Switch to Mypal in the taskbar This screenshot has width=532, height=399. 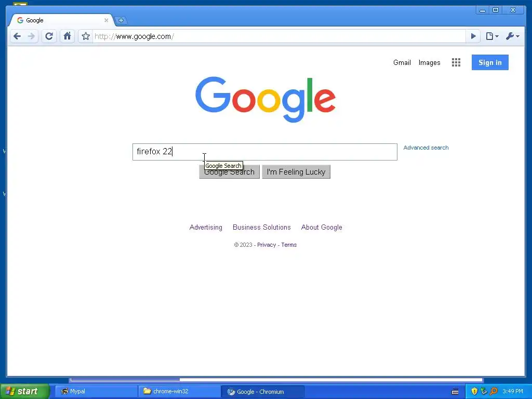[96, 392]
